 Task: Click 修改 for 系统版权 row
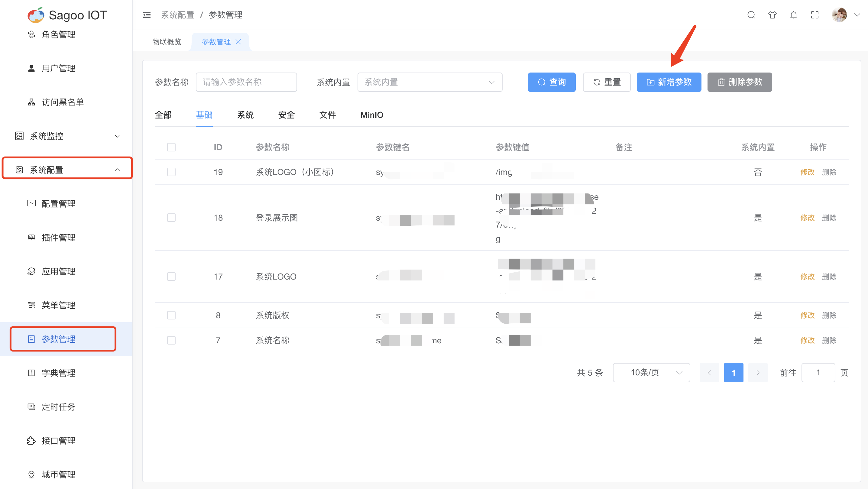807,315
